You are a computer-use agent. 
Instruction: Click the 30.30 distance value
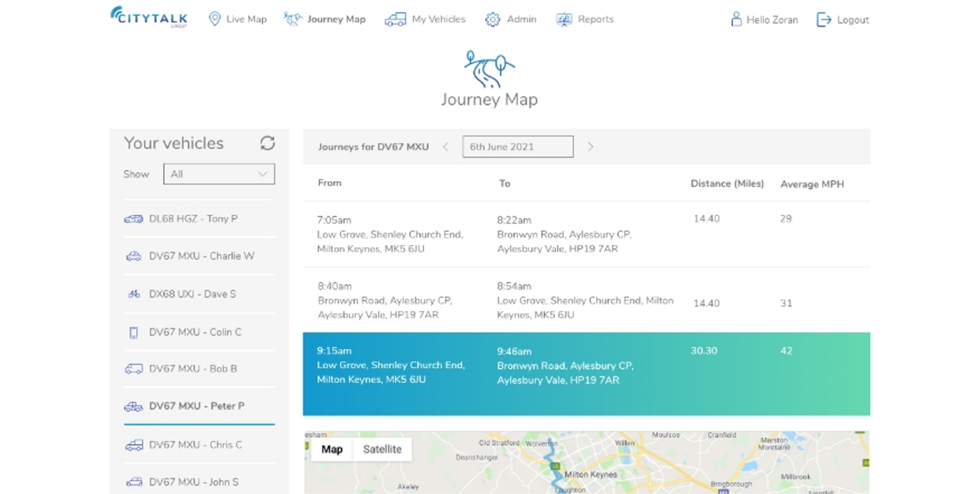704,351
